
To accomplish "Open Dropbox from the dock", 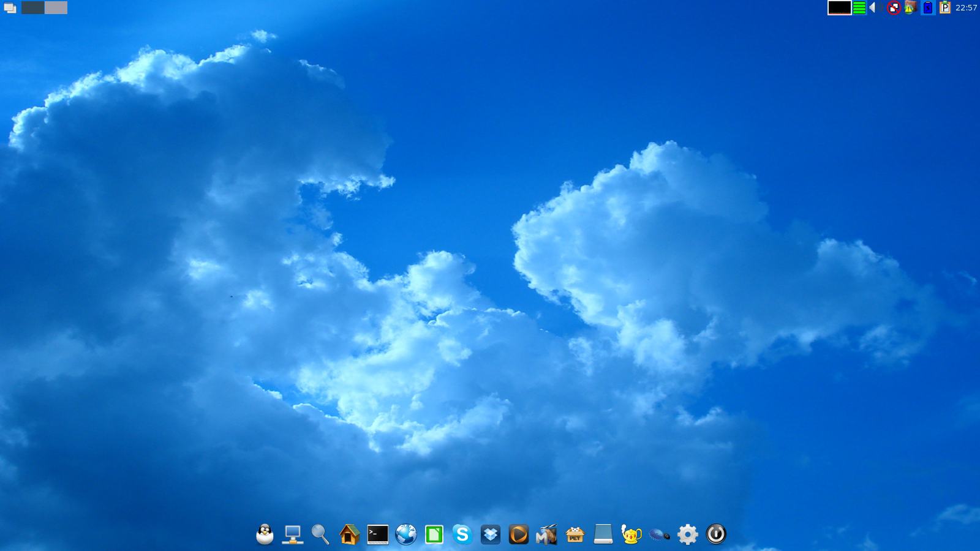I will [x=491, y=534].
